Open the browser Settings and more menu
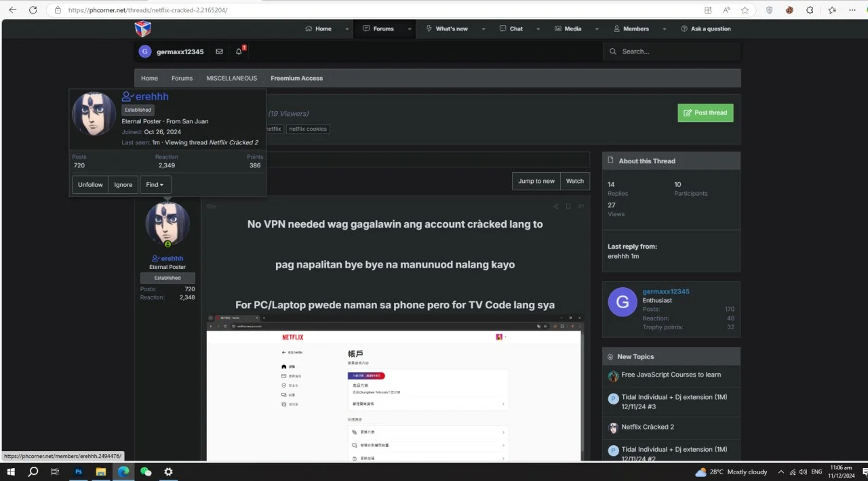 coord(852,10)
